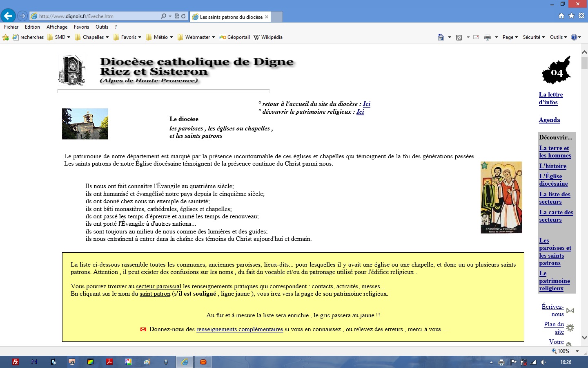Click the Help question mark icon

(x=574, y=37)
